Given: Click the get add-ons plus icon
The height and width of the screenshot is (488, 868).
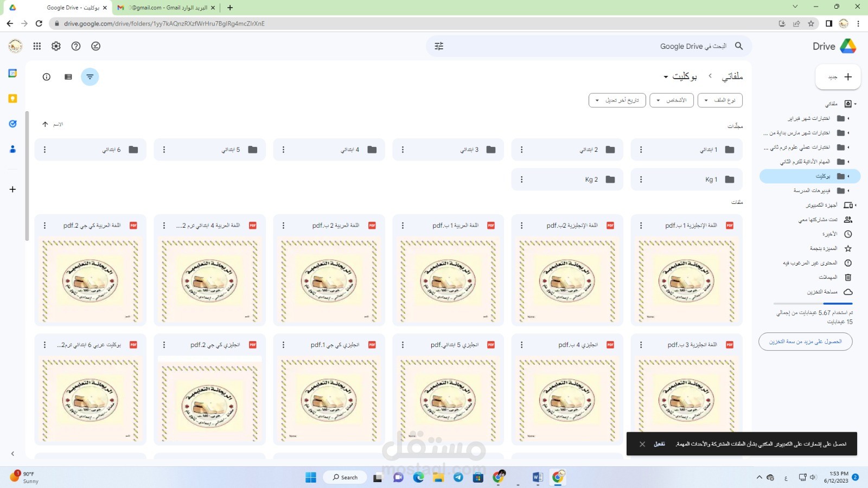Looking at the screenshot, I should point(12,189).
